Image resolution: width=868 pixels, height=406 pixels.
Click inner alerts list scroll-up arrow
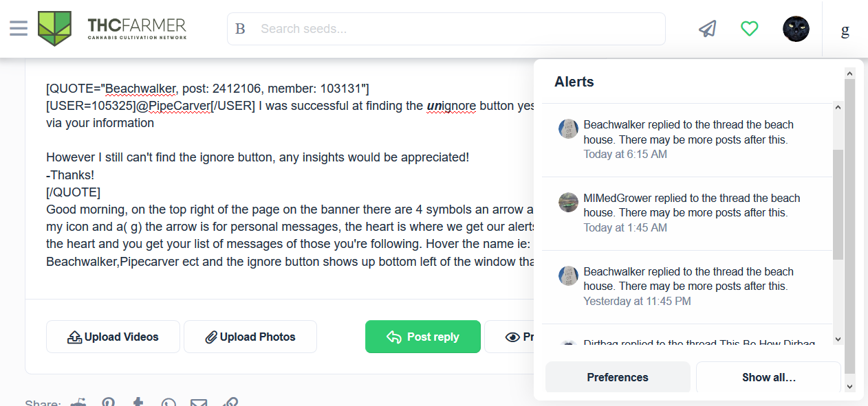tap(838, 107)
